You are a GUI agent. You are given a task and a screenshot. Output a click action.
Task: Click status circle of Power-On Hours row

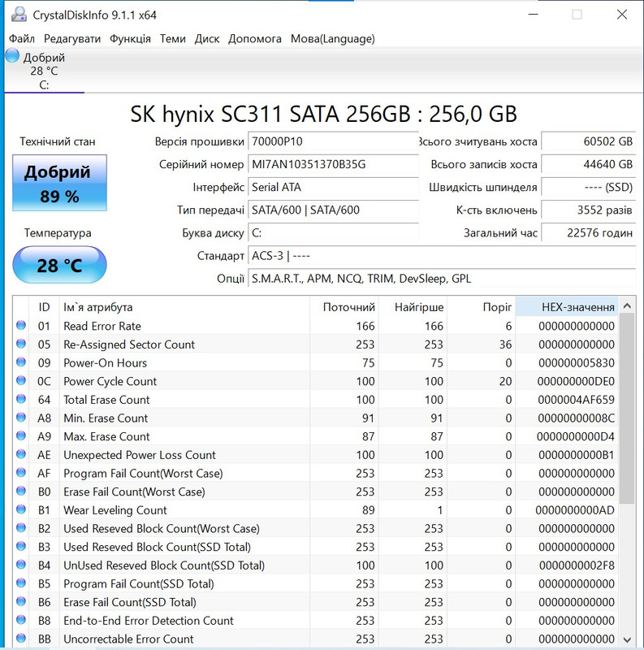[x=21, y=362]
